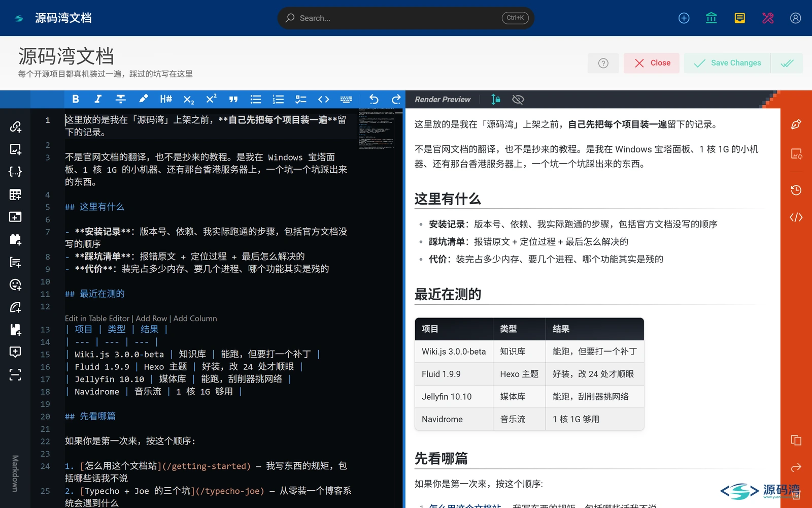Insert inline code with the angle brackets icon
This screenshot has height=508, width=812.
click(x=324, y=99)
